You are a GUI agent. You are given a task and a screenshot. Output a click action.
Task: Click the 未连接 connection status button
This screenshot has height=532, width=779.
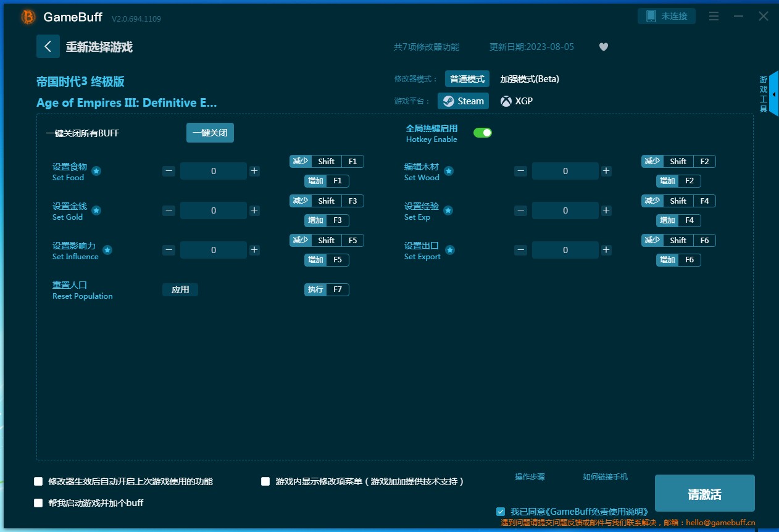tap(667, 16)
